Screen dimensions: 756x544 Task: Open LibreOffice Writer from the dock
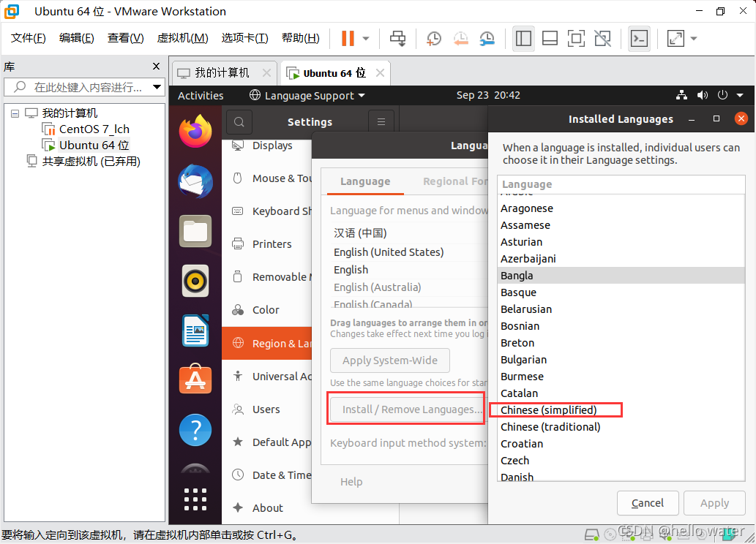coord(195,330)
